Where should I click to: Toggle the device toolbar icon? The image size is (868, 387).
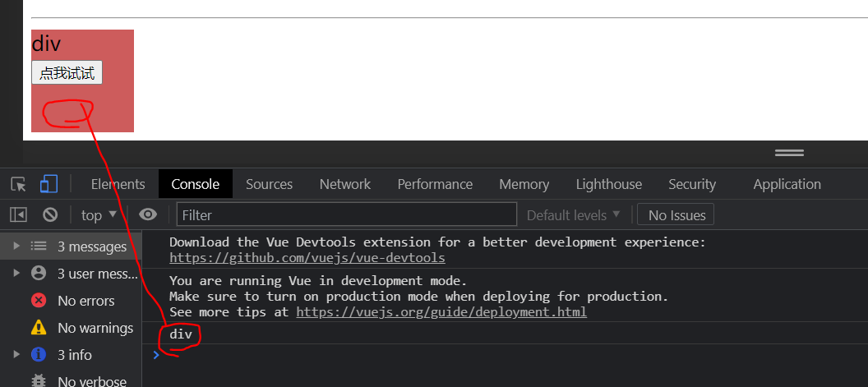pos(48,184)
